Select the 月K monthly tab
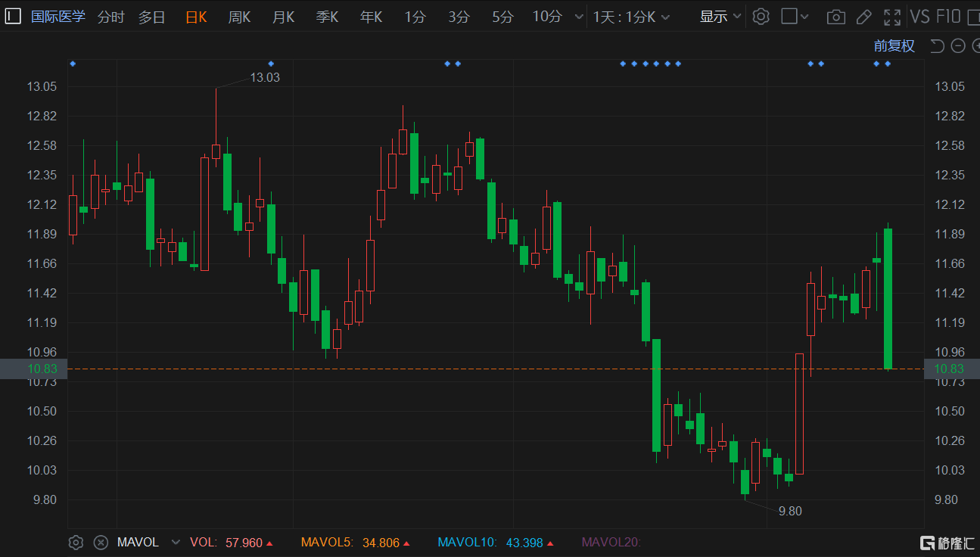The width and height of the screenshot is (980, 557). click(283, 17)
